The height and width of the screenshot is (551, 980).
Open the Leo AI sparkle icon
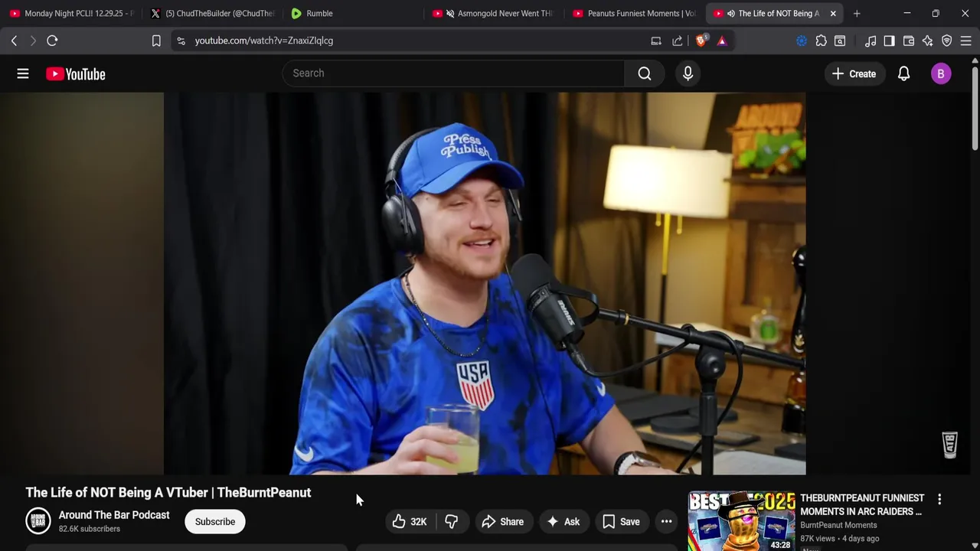928,41
